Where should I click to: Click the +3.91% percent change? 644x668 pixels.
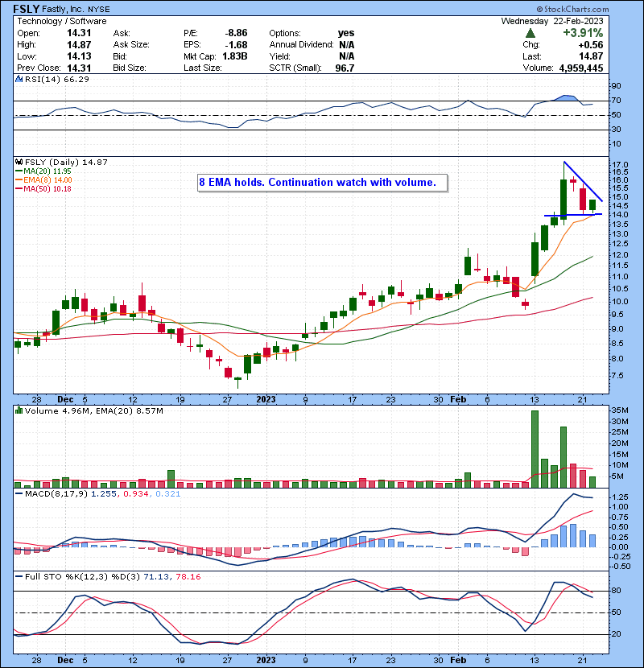click(x=583, y=33)
